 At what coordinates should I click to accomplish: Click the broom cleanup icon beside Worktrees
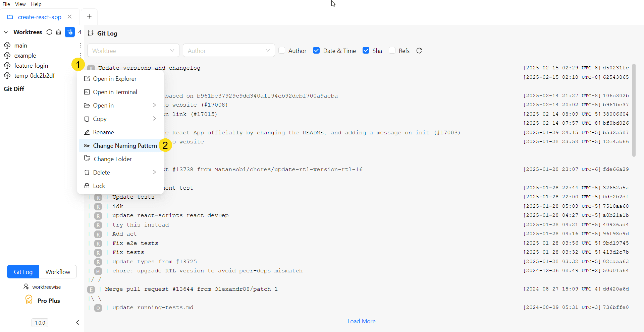click(x=59, y=32)
